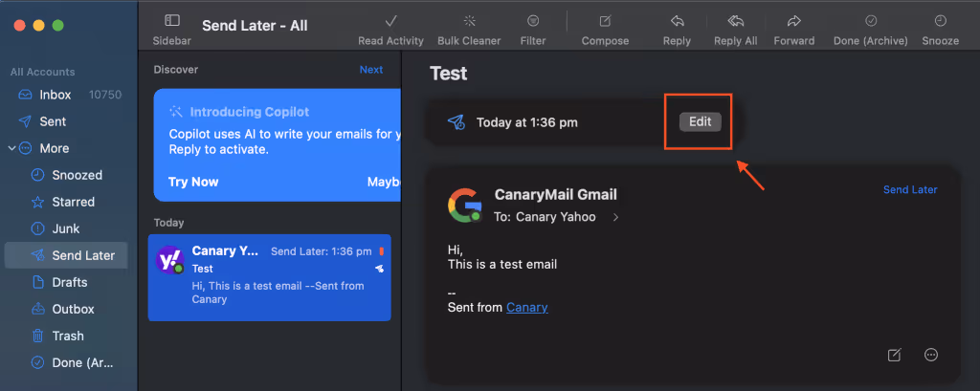Open the Canary signature link
Image resolution: width=980 pixels, height=391 pixels.
point(527,307)
